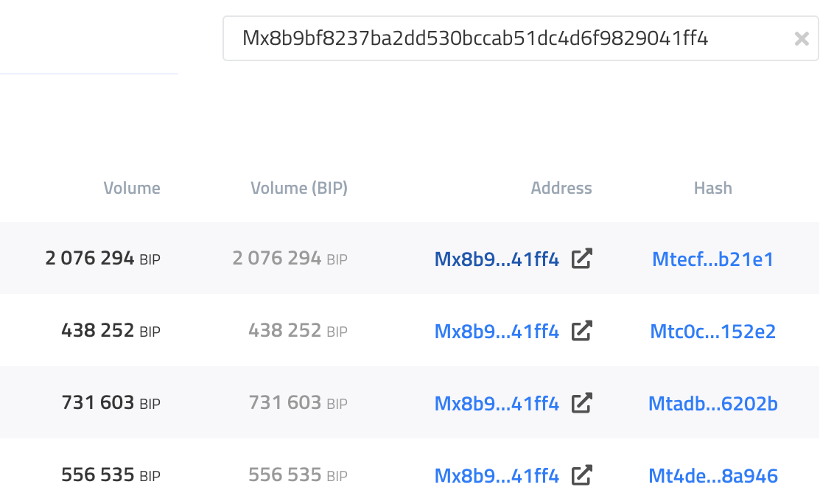Open external link for 438 252 BIP row
The height and width of the screenshot is (504, 834).
point(582,331)
